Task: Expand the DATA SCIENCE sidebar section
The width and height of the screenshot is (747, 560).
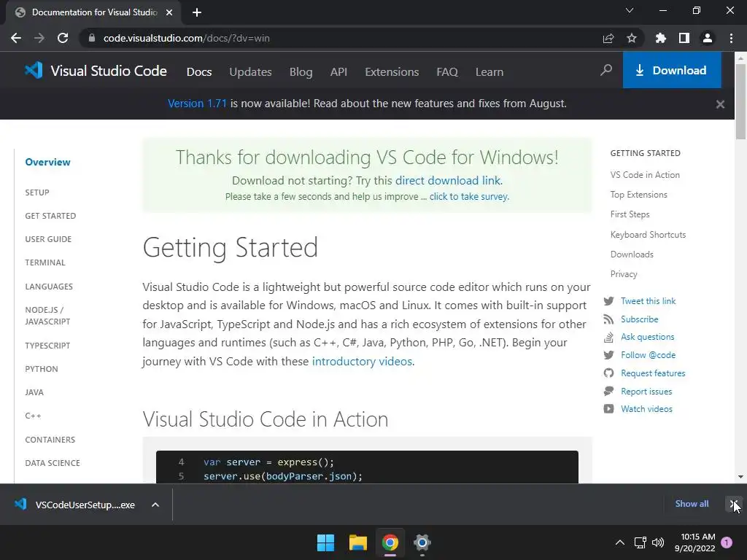Action: 53,463
